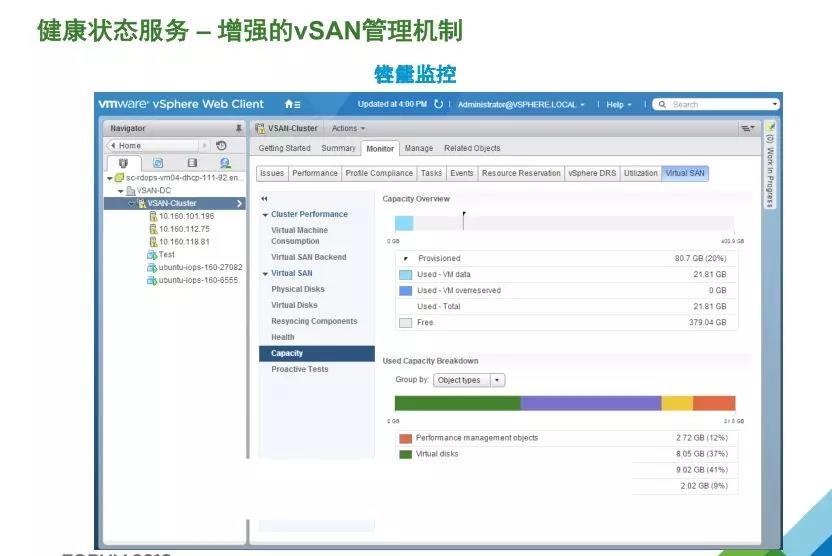
Task: Switch to the Manage tab
Action: pyautogui.click(x=418, y=148)
